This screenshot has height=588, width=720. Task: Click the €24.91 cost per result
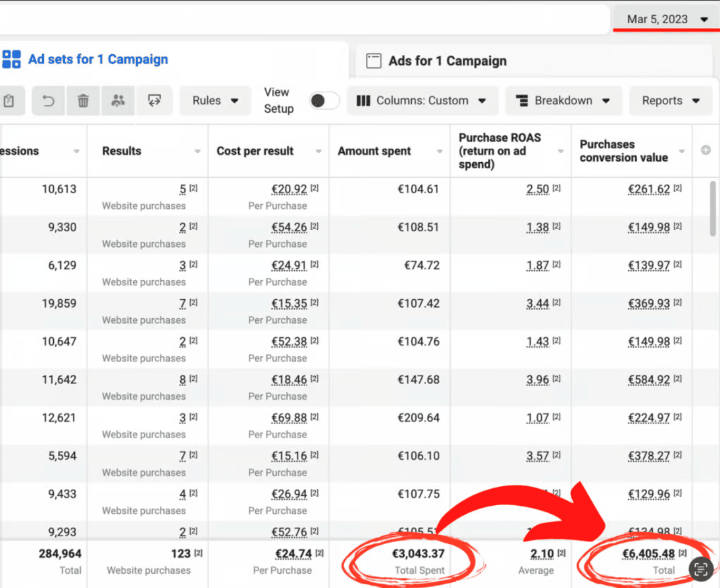(x=289, y=266)
